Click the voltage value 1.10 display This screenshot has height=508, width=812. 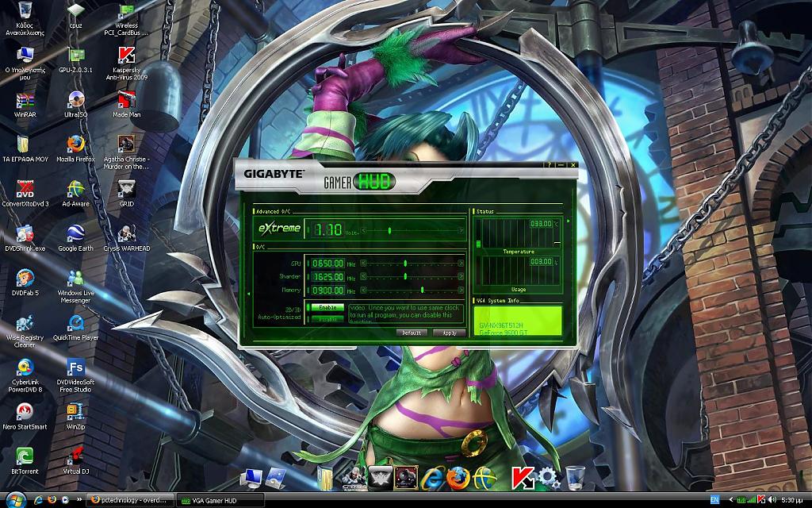327,229
